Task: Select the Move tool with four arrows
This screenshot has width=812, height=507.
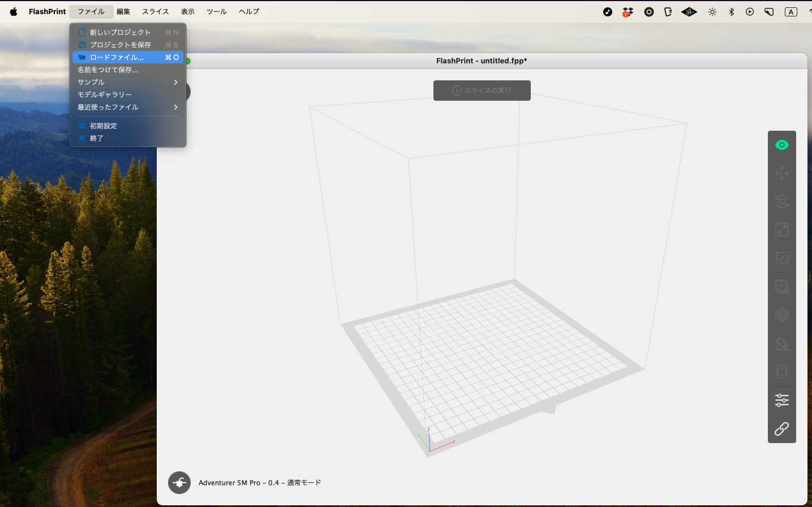Action: click(781, 173)
